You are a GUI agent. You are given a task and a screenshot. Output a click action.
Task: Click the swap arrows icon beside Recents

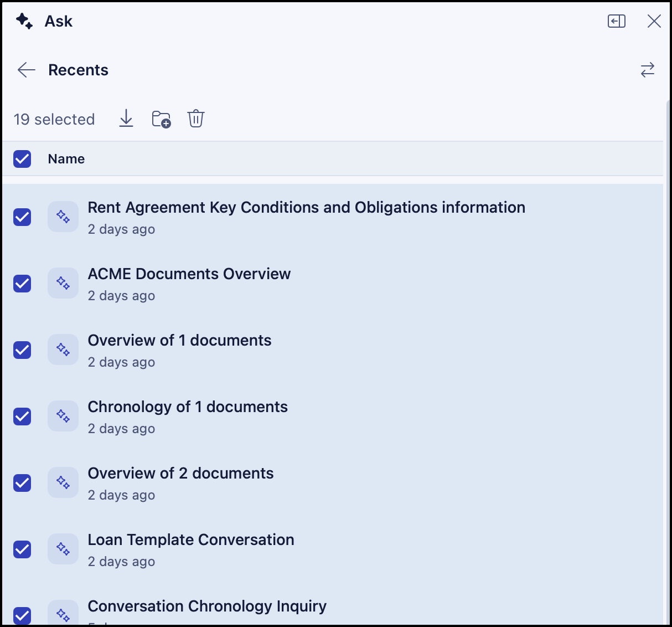pos(648,70)
